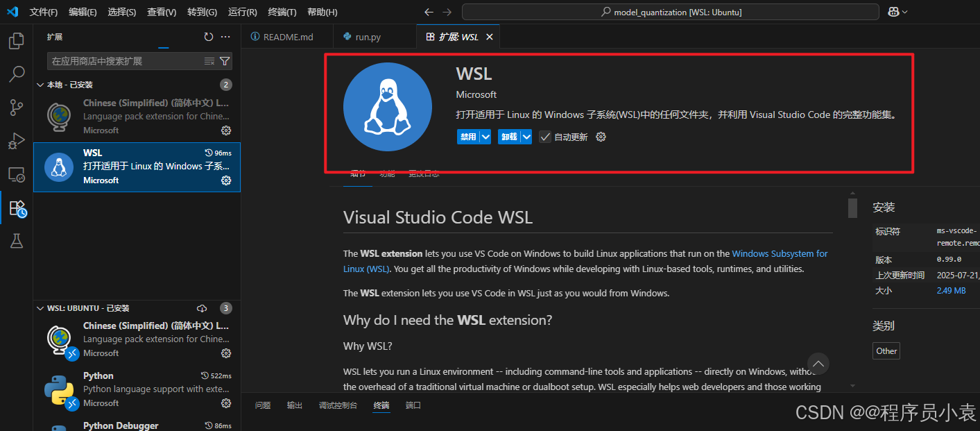Open the Explorer view in activity bar
This screenshot has height=431, width=980.
(x=16, y=41)
